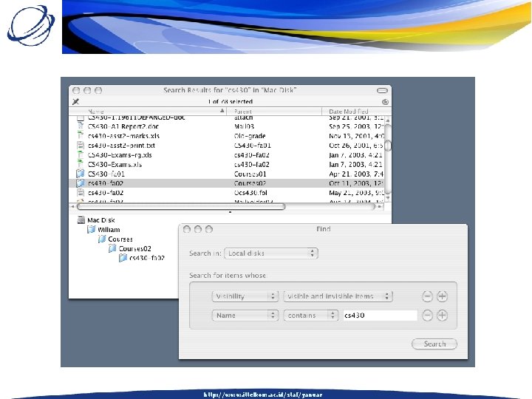The width and height of the screenshot is (532, 399).
Task: Open the Search in Local disks dropdown
Action: [270, 253]
